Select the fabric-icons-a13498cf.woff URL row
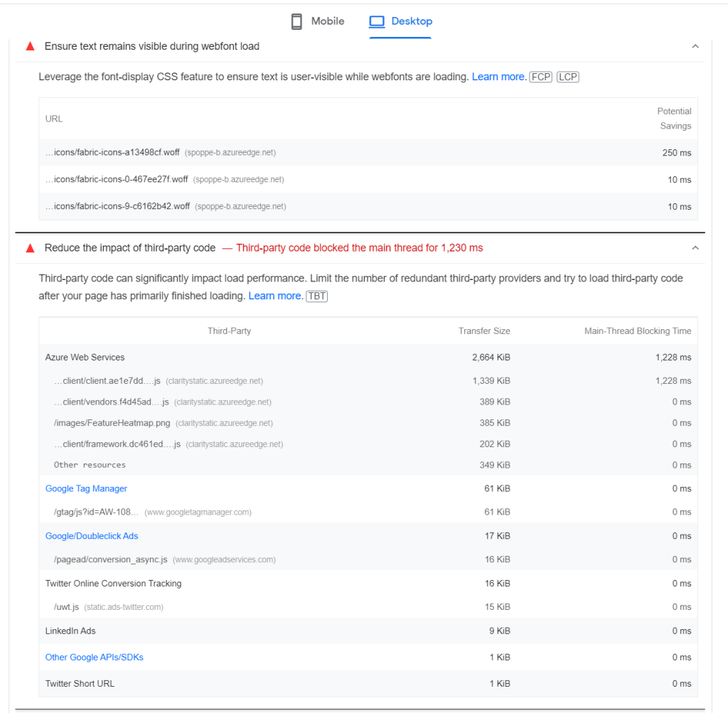This screenshot has height=713, width=728. (368, 152)
